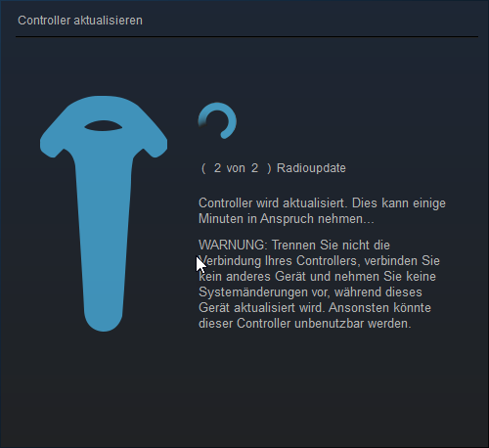Click the word "Radioupdate"

click(x=311, y=168)
